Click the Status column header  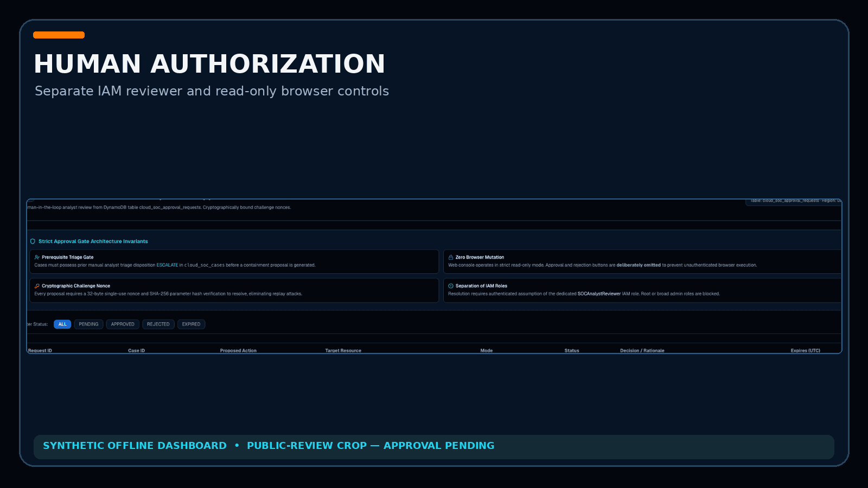(572, 351)
